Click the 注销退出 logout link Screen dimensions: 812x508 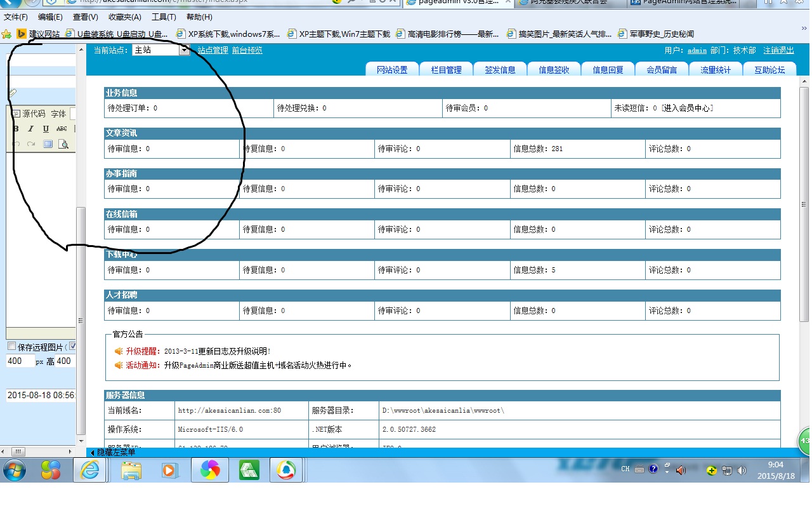pos(778,50)
